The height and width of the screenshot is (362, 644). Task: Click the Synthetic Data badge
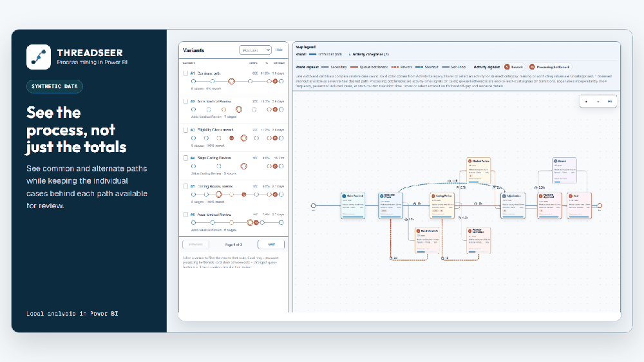pyautogui.click(x=55, y=87)
